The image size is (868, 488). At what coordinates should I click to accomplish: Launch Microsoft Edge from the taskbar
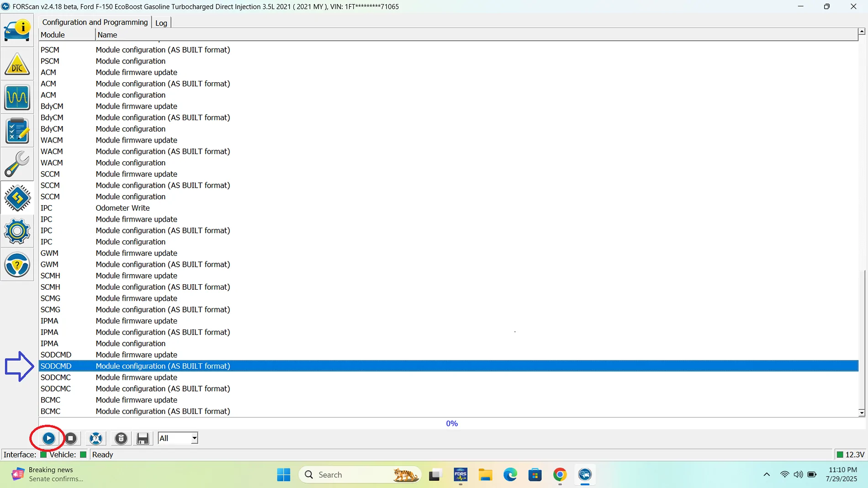[510, 475]
